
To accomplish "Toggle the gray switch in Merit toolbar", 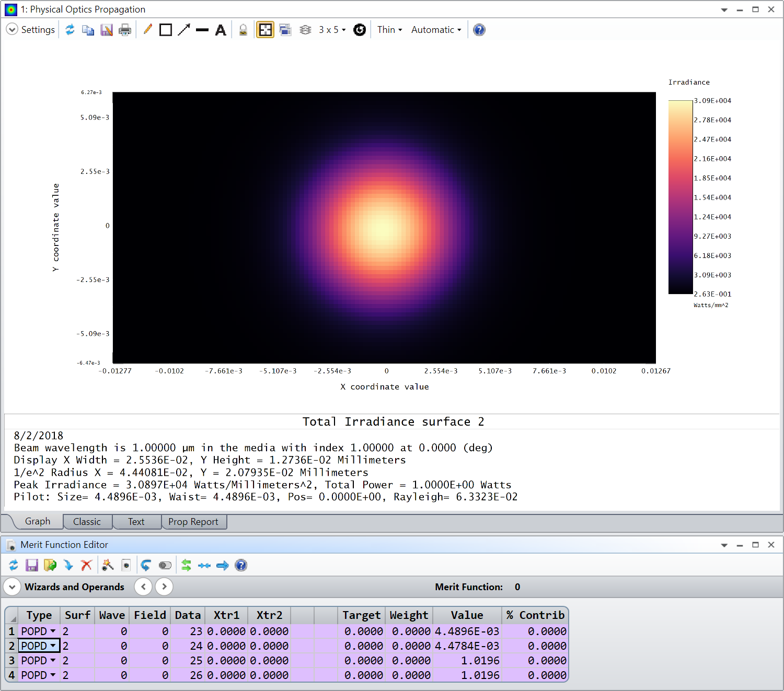I will pyautogui.click(x=165, y=565).
